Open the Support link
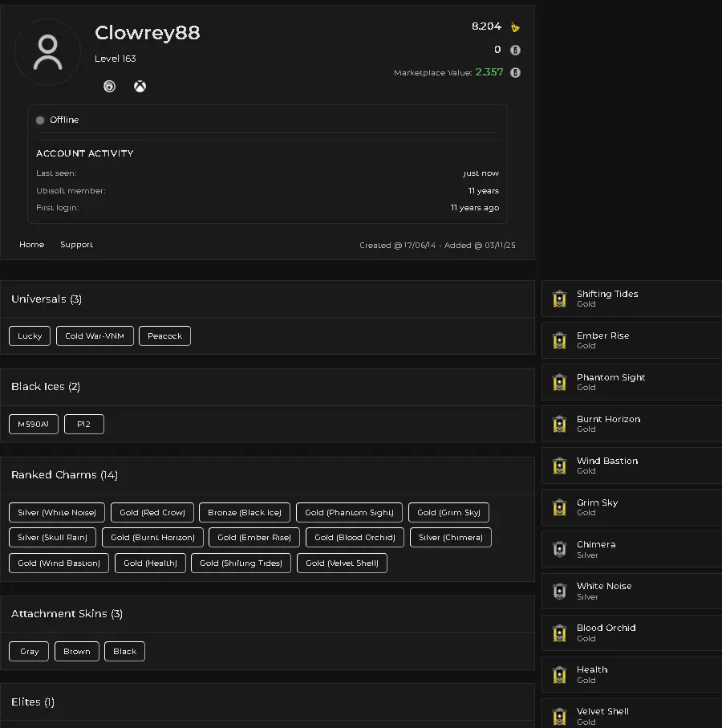722x728 pixels. [x=76, y=245]
